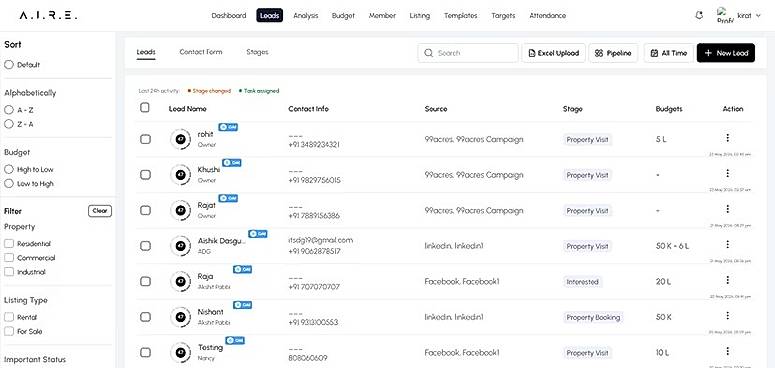The height and width of the screenshot is (368, 775).
Task: Open the All Time date range selector
Action: 669,53
